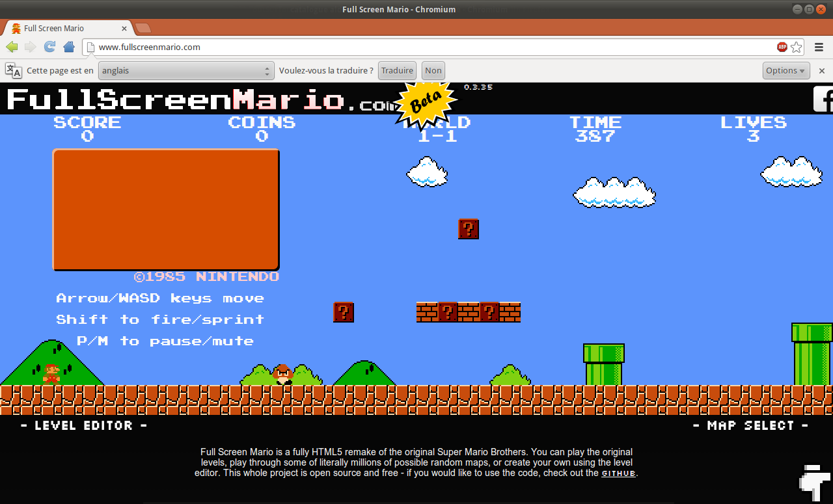
Task: Click the pixel pointing-hand icon at bottom right
Action: (813, 483)
